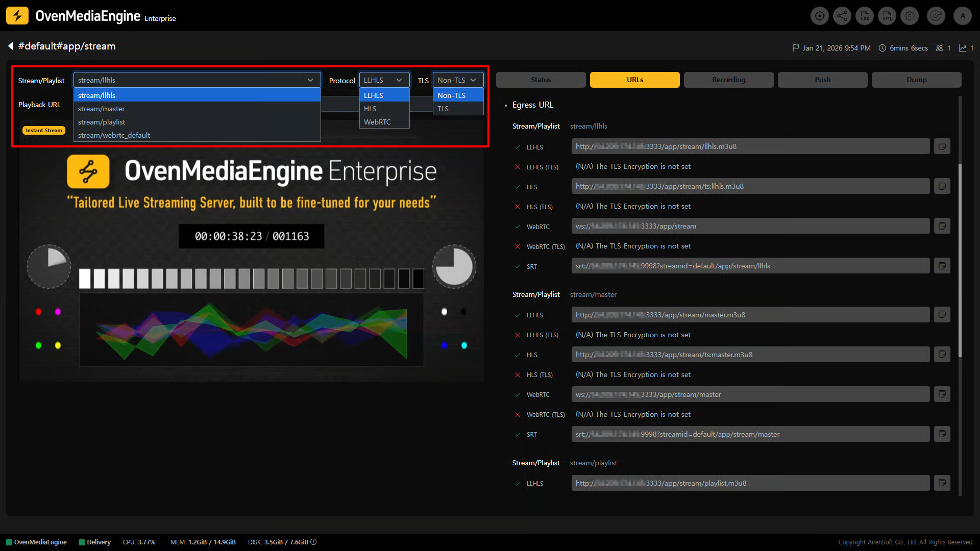Go back using the left arrow beside #default#app/stream
This screenshot has height=551, width=980.
(11, 46)
